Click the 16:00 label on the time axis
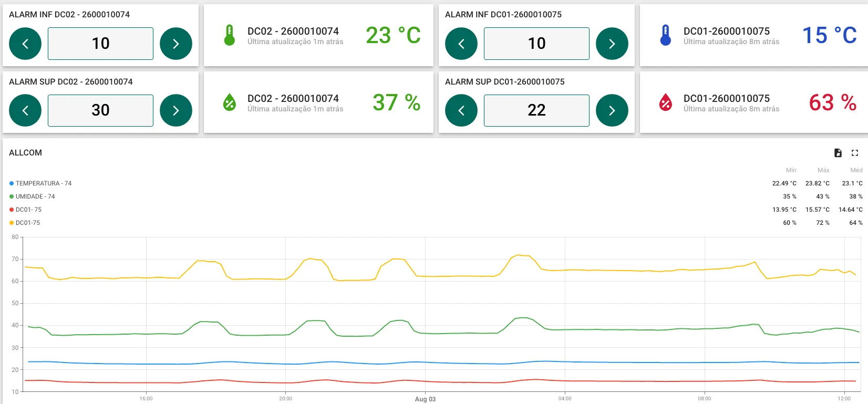 (146, 399)
